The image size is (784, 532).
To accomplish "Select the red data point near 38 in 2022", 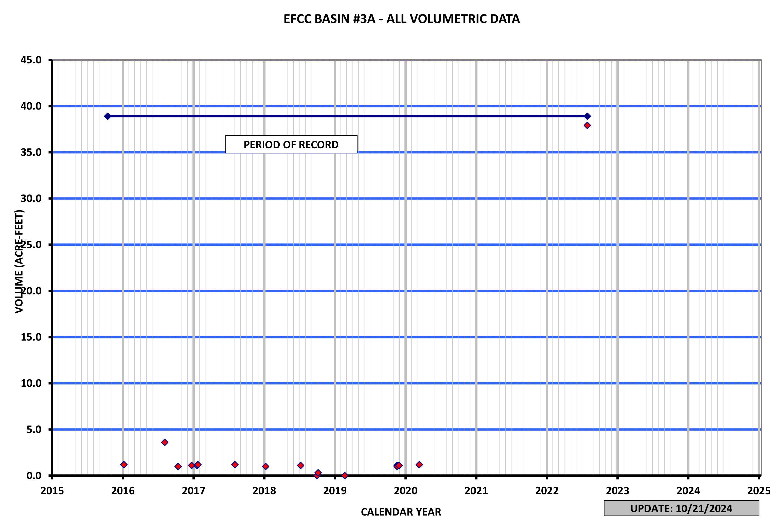I will point(587,126).
